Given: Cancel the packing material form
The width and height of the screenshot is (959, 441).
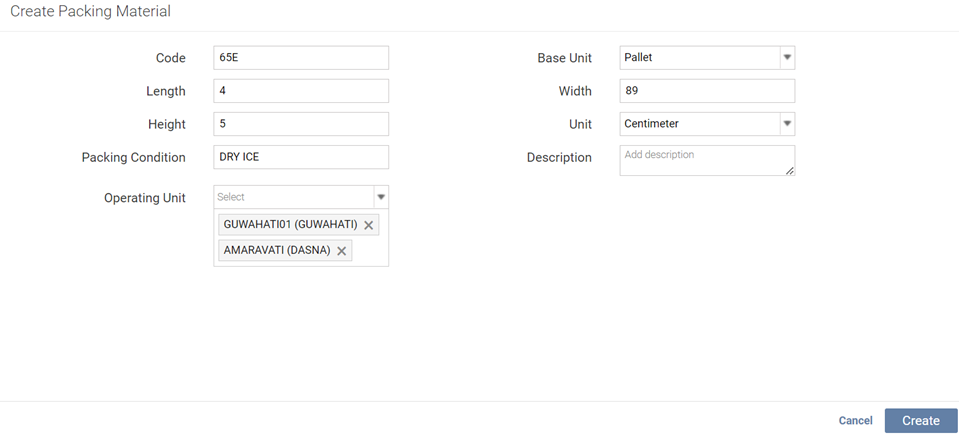Looking at the screenshot, I should click(855, 421).
